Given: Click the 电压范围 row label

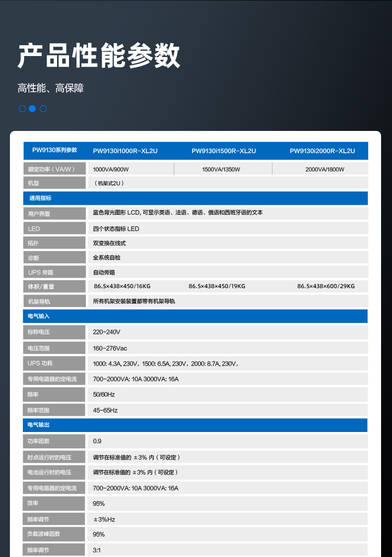Looking at the screenshot, I should [54, 348].
